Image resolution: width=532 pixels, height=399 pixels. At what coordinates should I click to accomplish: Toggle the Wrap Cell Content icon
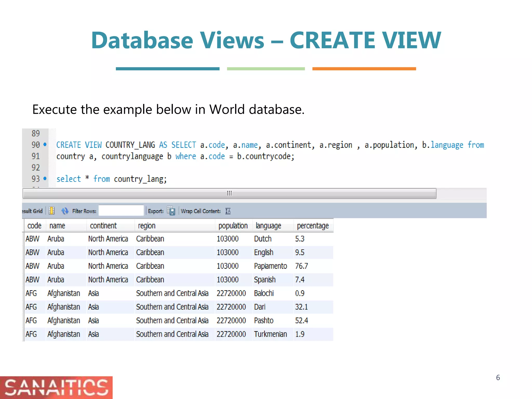point(228,211)
